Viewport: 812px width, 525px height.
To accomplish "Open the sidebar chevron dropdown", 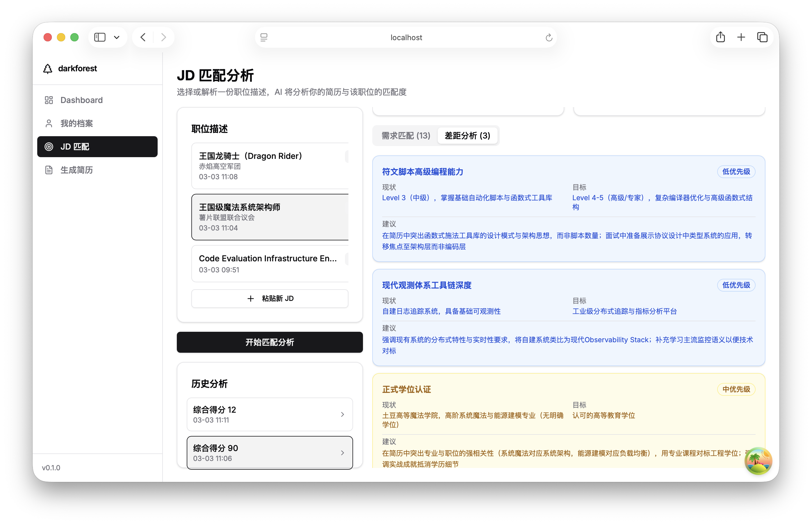I will [117, 37].
